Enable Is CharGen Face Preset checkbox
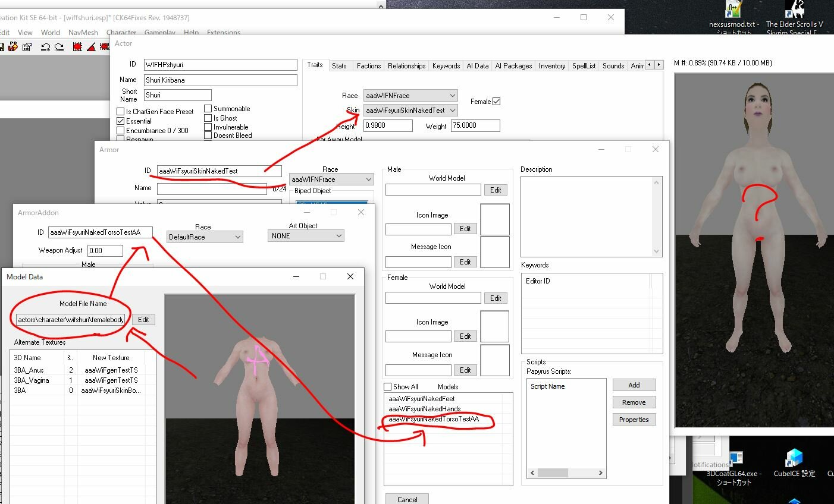Viewport: 834px width, 504px height. point(121,112)
